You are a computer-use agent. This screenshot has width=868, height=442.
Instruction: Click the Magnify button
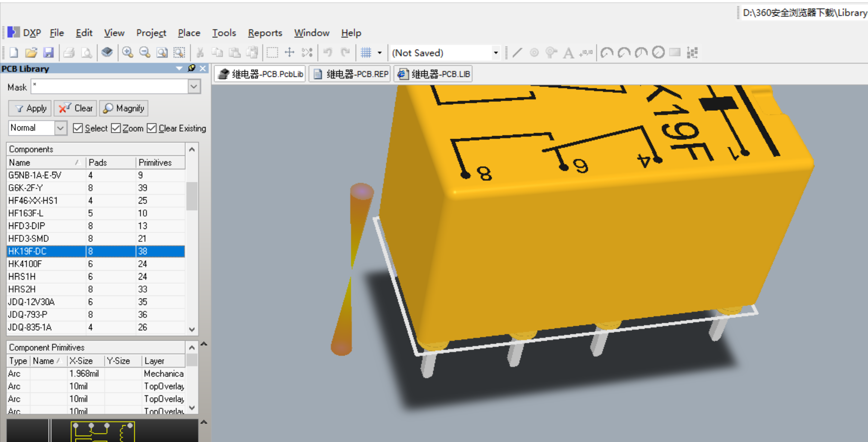(124, 108)
